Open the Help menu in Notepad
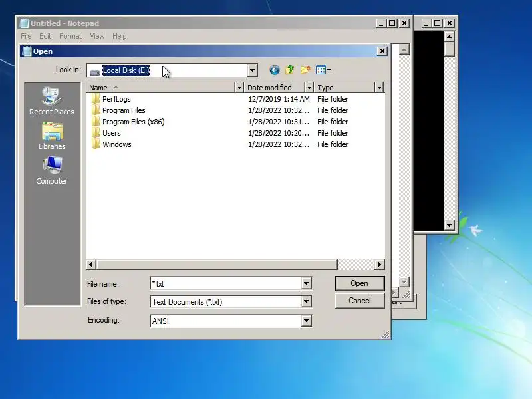The width and height of the screenshot is (532, 399). [120, 36]
